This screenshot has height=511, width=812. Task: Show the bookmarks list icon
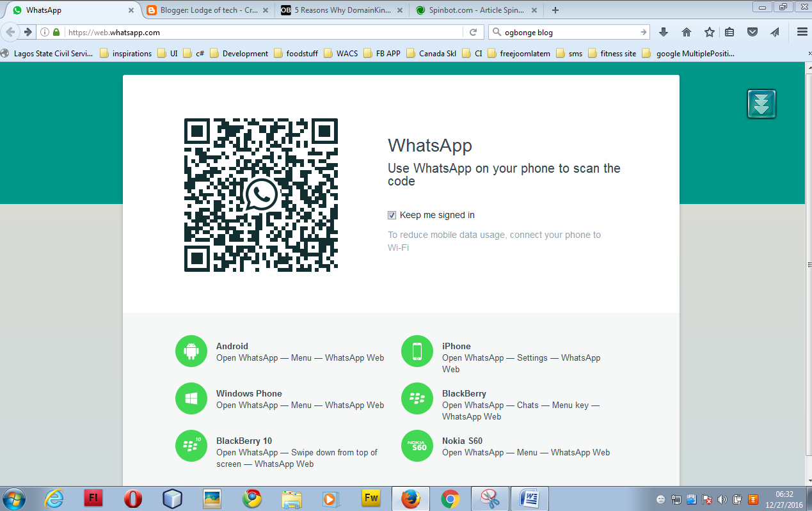click(x=730, y=32)
